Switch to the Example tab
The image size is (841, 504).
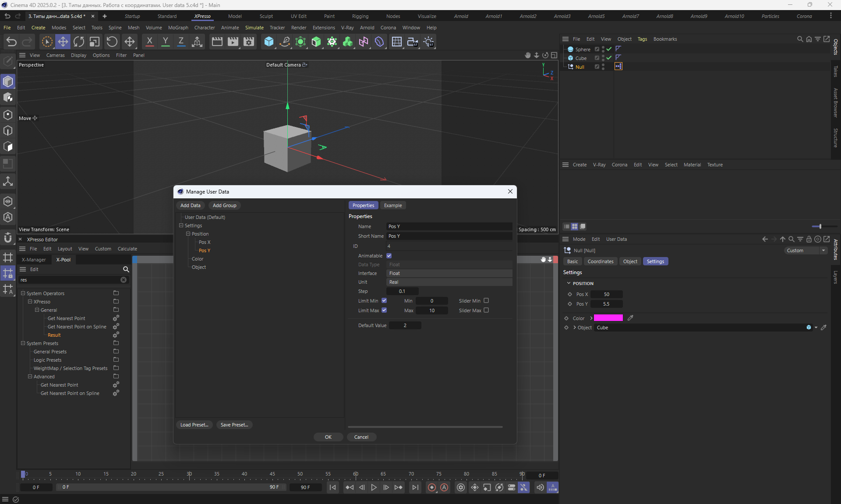point(392,205)
